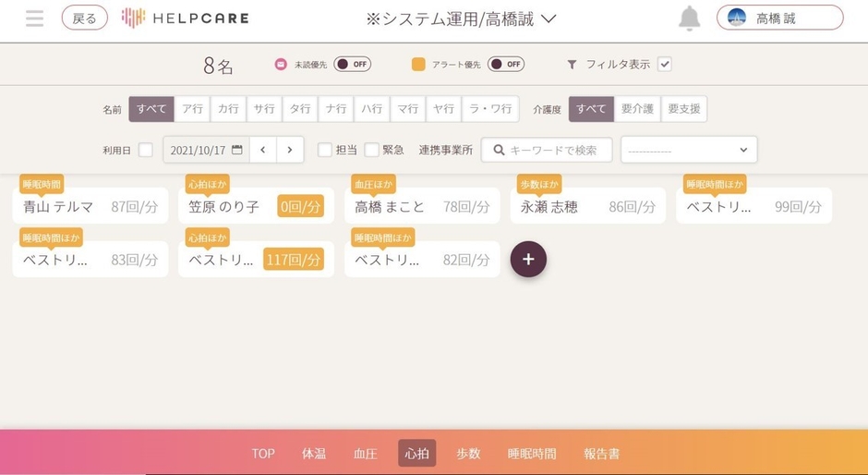This screenshot has height=475, width=868.
Task: Click the 高橋 誠 profile avatar
Action: (737, 18)
